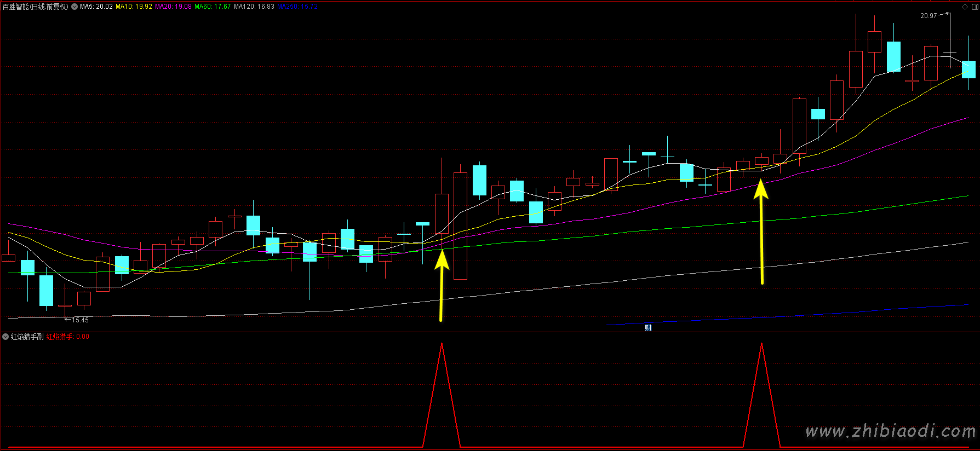Click the 红焰猎手副 indicator name
The image size is (980, 451).
coord(27,337)
